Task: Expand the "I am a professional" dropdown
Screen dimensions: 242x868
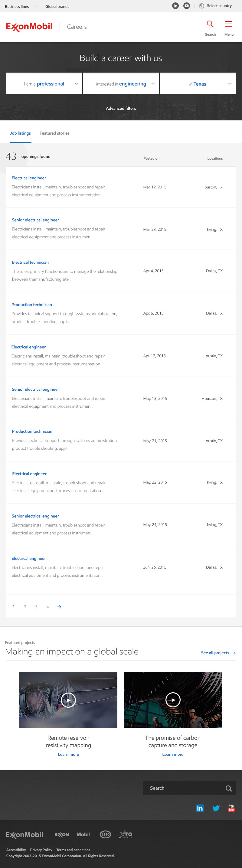Action: point(44,83)
